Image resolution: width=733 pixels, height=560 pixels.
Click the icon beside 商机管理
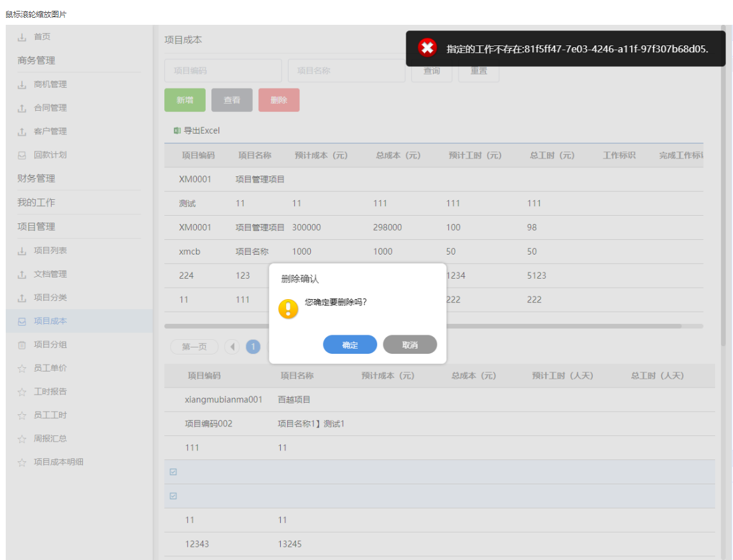[x=22, y=85]
